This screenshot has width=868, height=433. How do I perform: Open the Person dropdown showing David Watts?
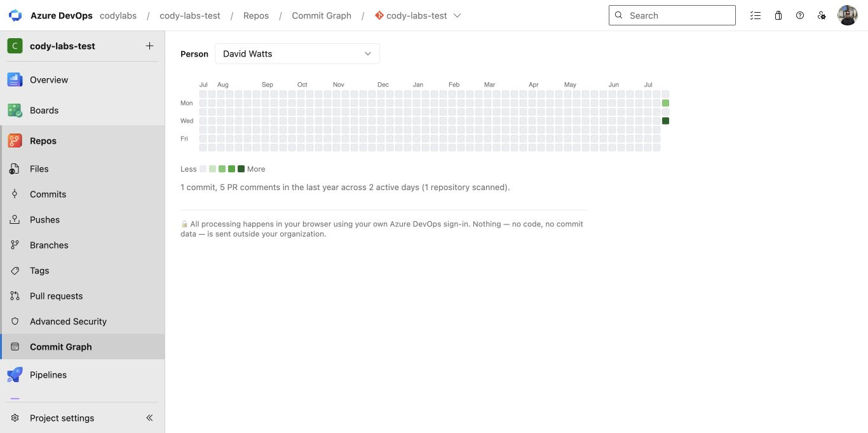(297, 54)
